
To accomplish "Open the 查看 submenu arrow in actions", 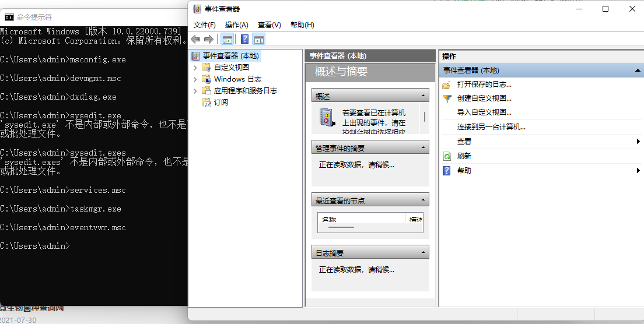I will tap(638, 142).
